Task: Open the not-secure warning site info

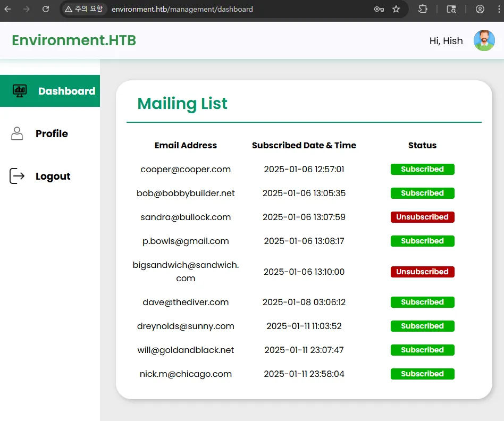Action: (84, 9)
